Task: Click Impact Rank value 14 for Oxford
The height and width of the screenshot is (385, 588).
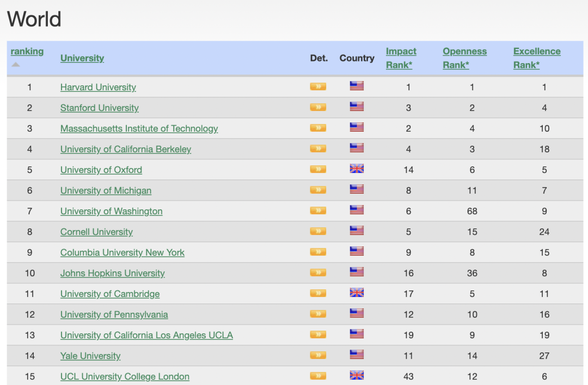Action: pos(409,170)
